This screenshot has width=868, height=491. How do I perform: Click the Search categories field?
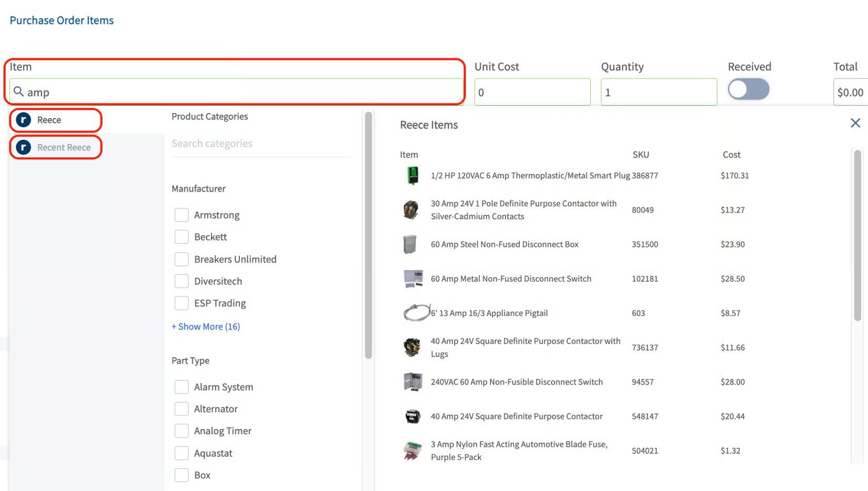pos(261,144)
